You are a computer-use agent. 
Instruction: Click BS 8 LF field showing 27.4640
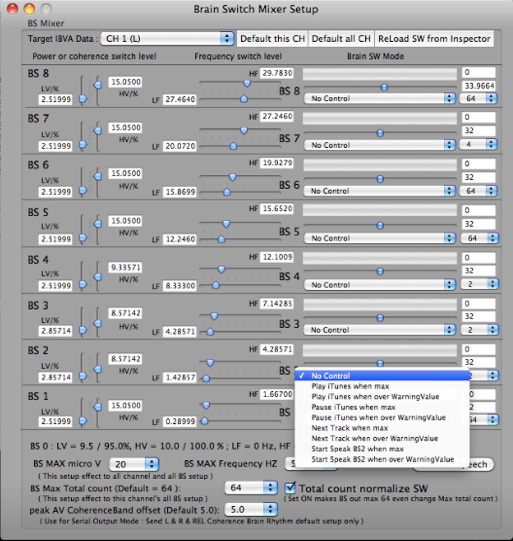pos(180,99)
